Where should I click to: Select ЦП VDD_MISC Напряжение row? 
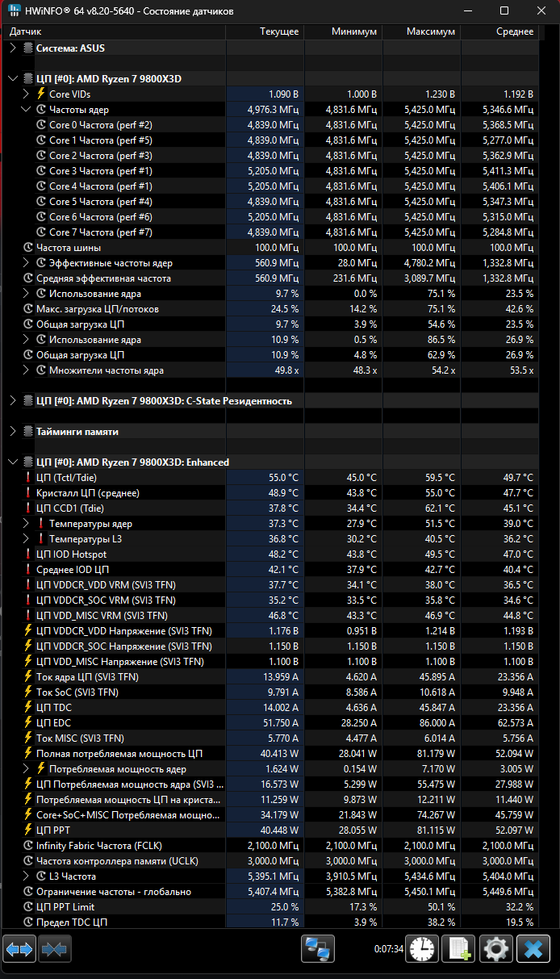270,662
